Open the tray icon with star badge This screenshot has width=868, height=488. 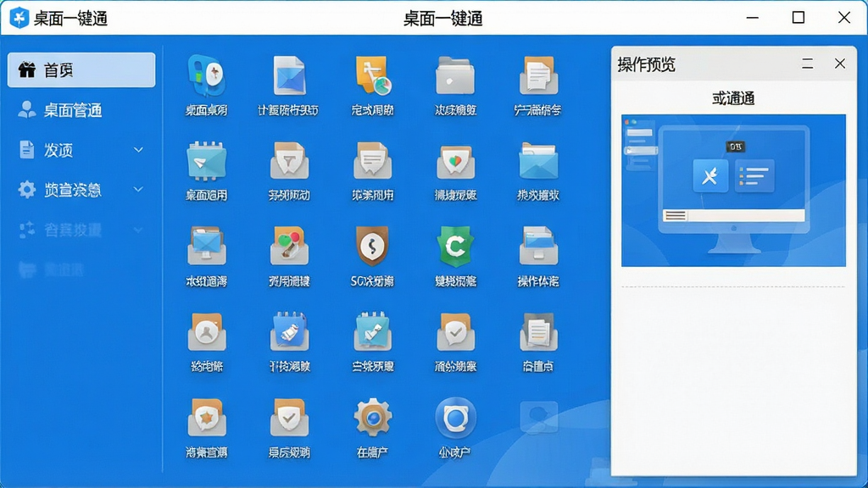click(207, 417)
